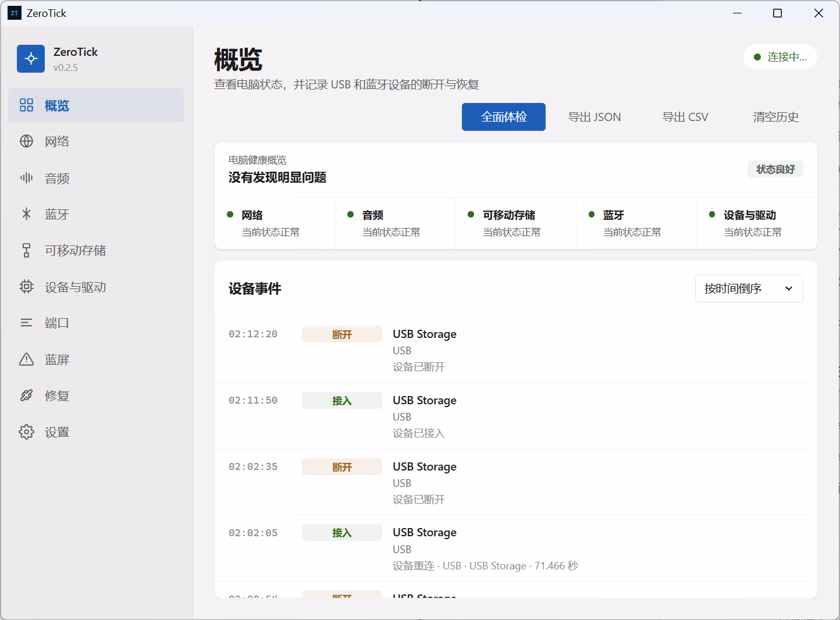The height and width of the screenshot is (620, 840).
Task: Click the 音频 health status card
Action: point(395,223)
